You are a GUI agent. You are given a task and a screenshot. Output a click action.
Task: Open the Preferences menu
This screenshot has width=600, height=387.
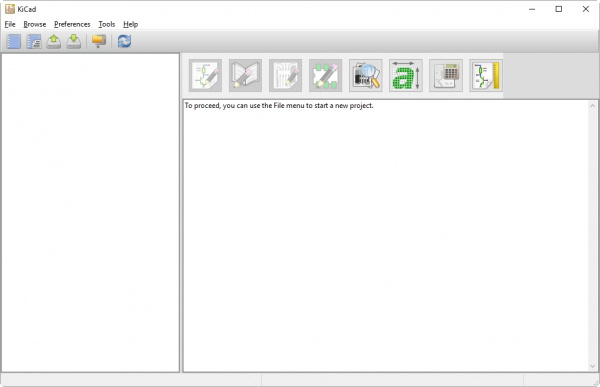click(x=72, y=24)
